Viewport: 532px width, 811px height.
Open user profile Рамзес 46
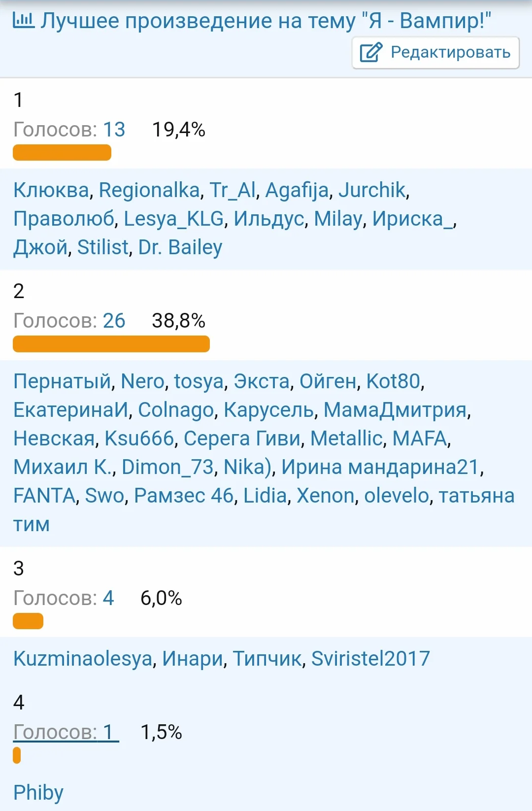coord(184,496)
